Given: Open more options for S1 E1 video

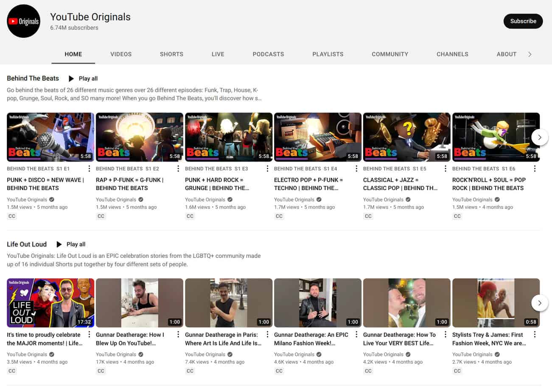Looking at the screenshot, I should point(89,169).
